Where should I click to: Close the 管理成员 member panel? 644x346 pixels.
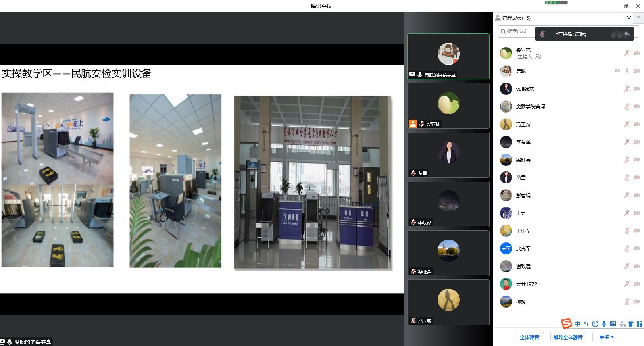(x=629, y=18)
